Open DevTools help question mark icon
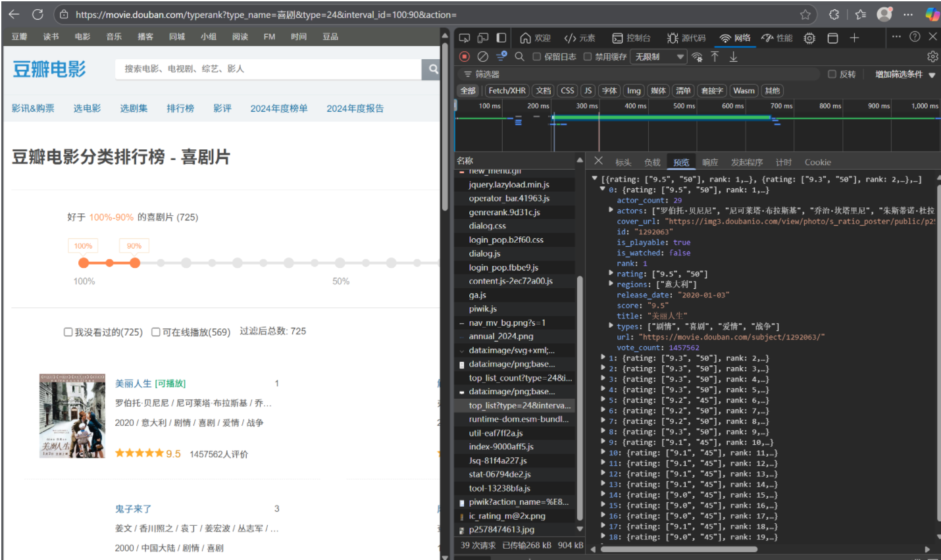The width and height of the screenshot is (941, 560). pyautogui.click(x=915, y=37)
